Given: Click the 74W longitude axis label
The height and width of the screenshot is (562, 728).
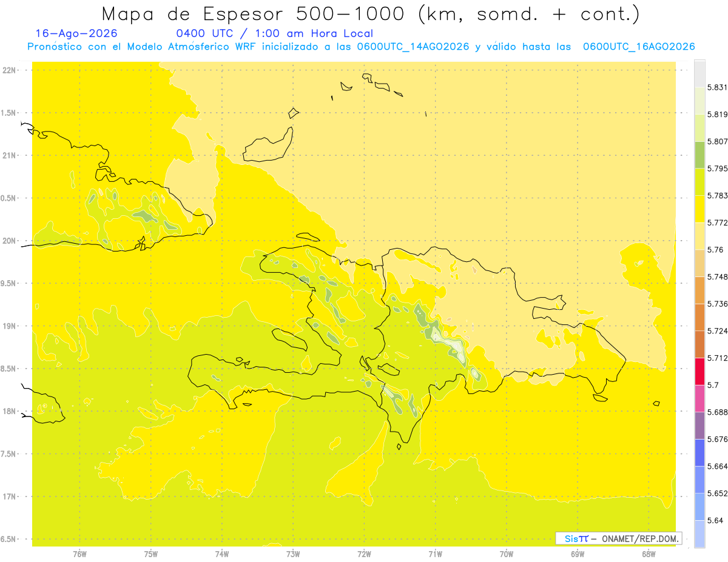Looking at the screenshot, I should coord(222,554).
